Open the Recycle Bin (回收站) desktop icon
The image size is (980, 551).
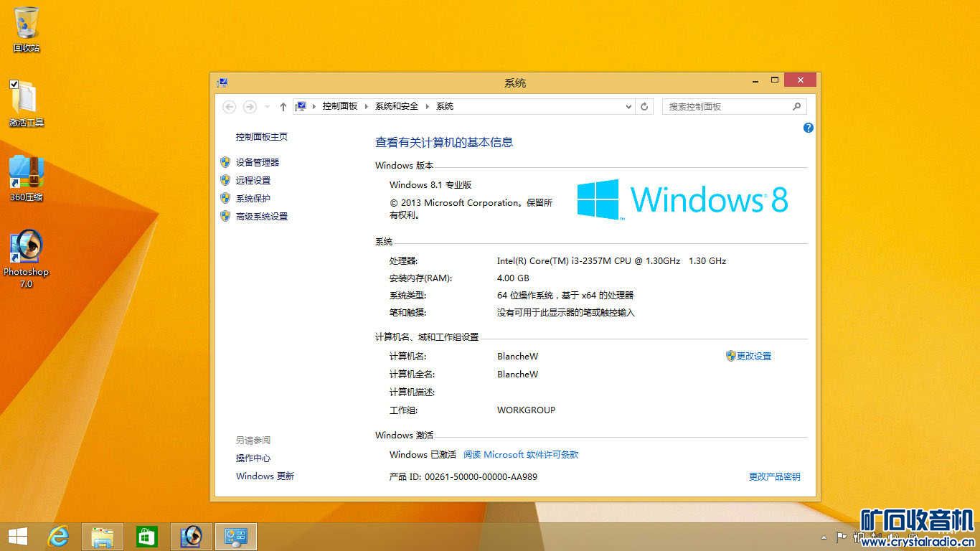click(x=27, y=29)
